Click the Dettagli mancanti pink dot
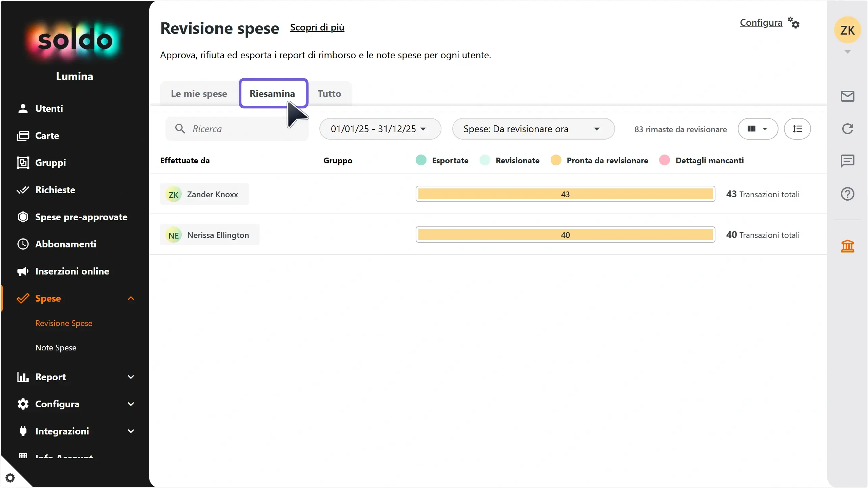This screenshot has width=868, height=488. click(665, 160)
